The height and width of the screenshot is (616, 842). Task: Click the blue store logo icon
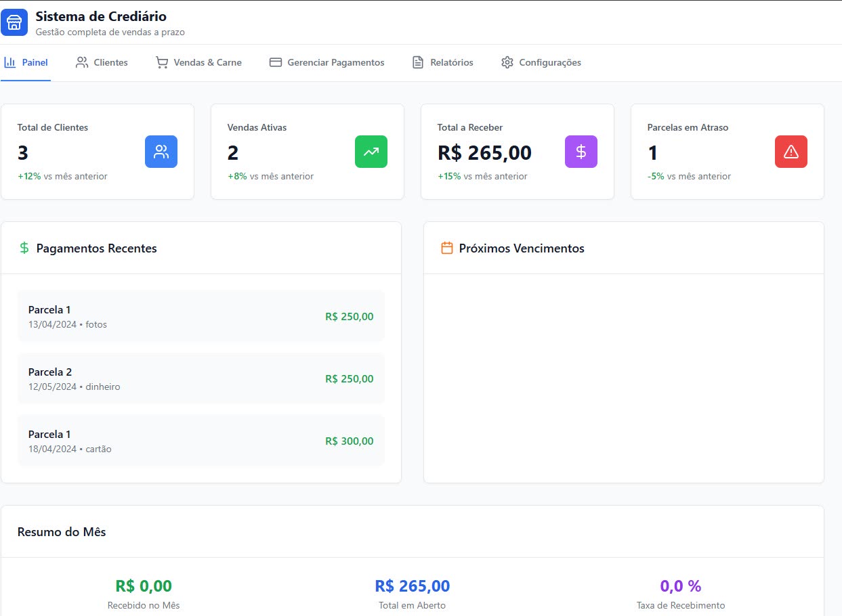pos(14,22)
